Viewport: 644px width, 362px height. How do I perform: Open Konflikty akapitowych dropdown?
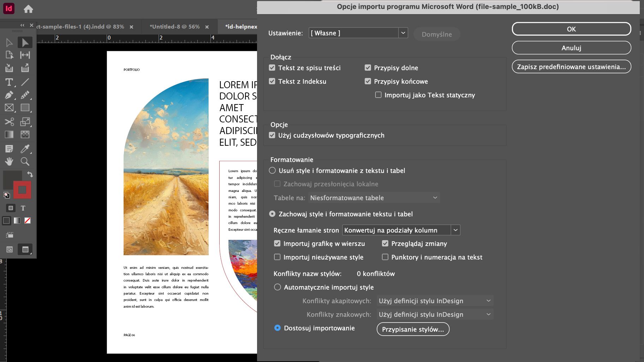(x=435, y=301)
